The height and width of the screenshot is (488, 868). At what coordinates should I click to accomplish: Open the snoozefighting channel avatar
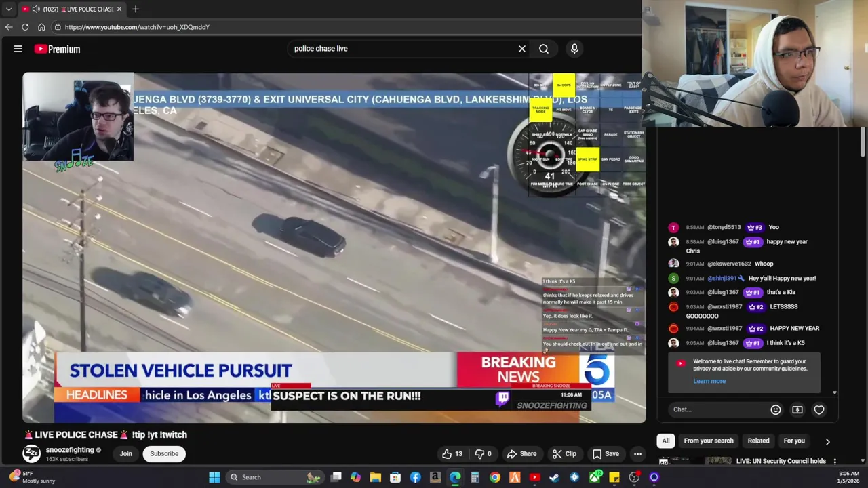click(32, 453)
